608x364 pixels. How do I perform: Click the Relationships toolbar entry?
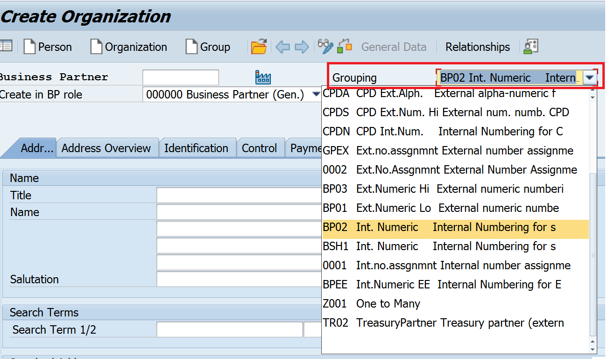point(477,47)
